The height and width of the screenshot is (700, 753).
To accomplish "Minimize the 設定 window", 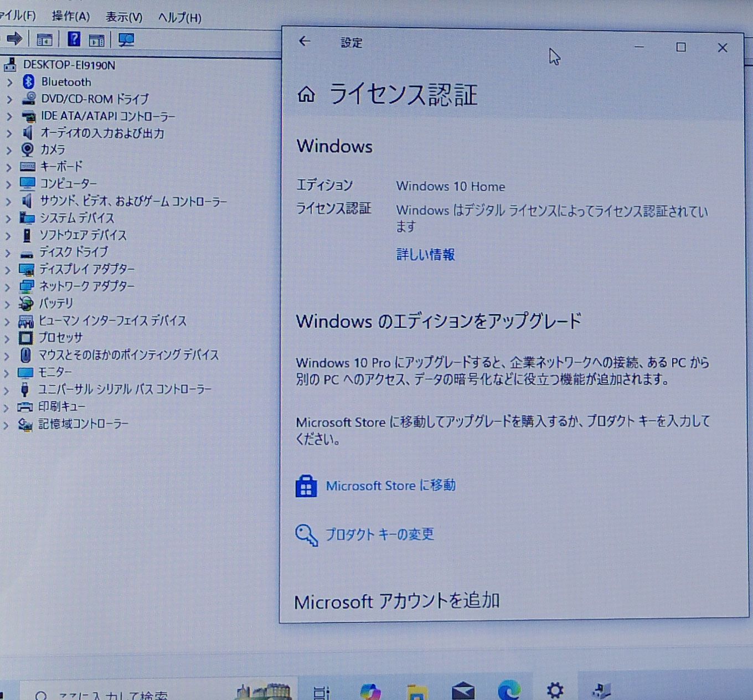I will (x=639, y=47).
